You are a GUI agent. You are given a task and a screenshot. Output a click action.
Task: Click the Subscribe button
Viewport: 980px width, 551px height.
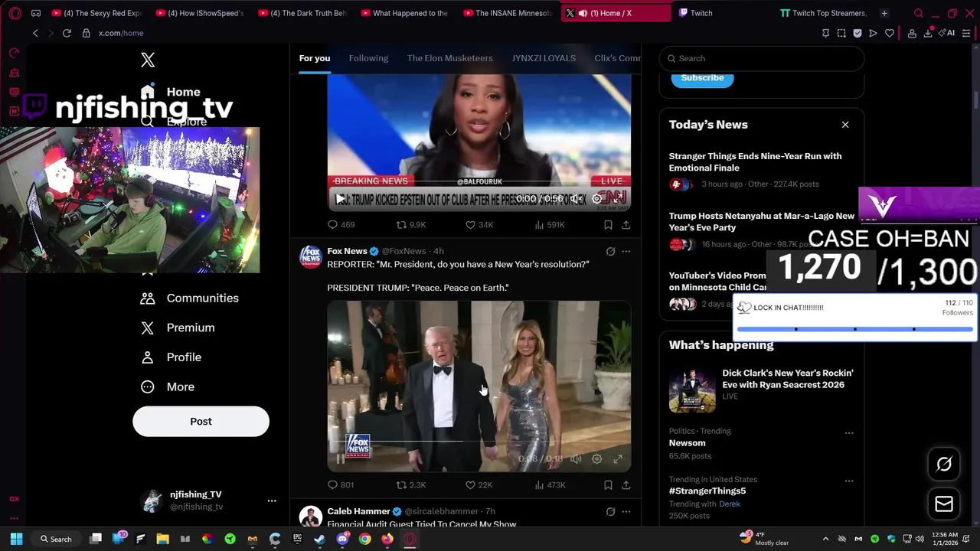point(702,78)
